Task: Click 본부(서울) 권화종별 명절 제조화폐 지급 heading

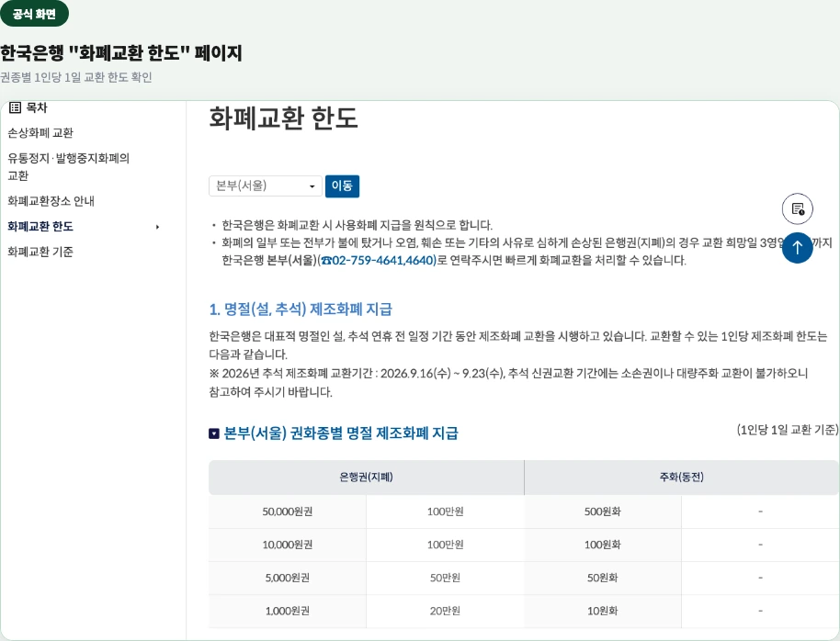Action: 341,433
